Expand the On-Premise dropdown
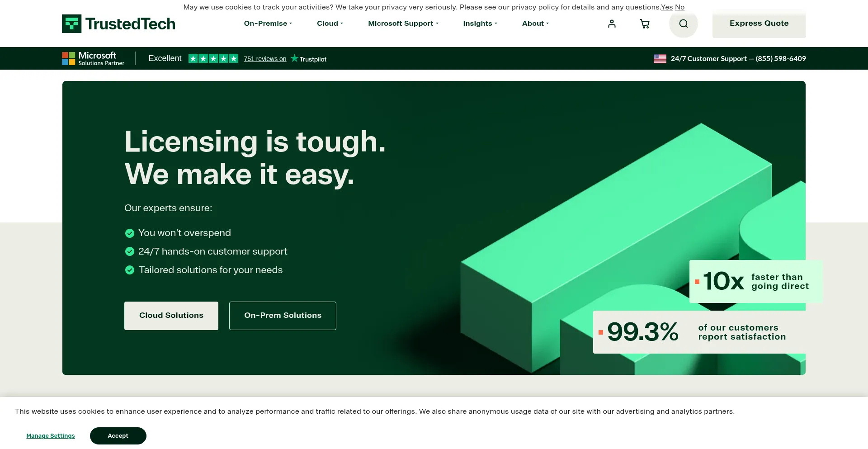The width and height of the screenshot is (868, 449). 268,24
